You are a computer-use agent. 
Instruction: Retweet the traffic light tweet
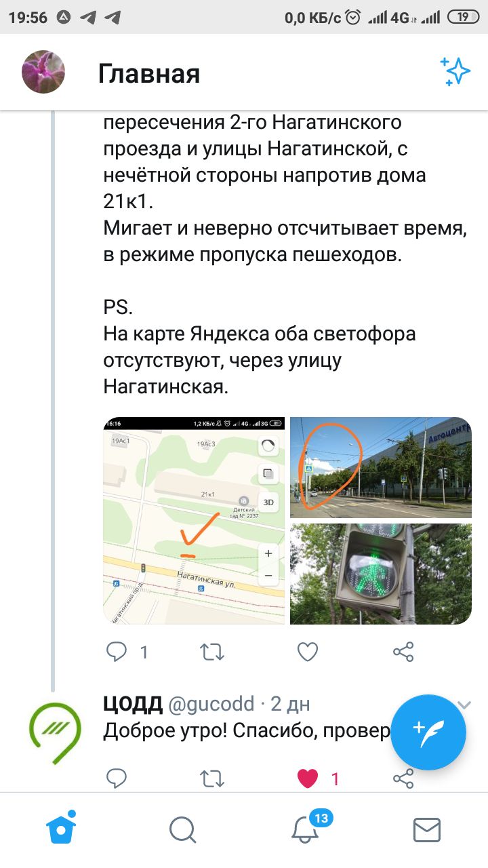point(212,652)
